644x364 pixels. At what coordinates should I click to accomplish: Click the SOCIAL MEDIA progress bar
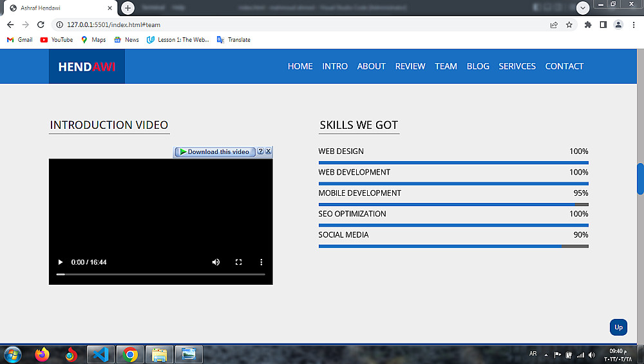click(x=453, y=246)
